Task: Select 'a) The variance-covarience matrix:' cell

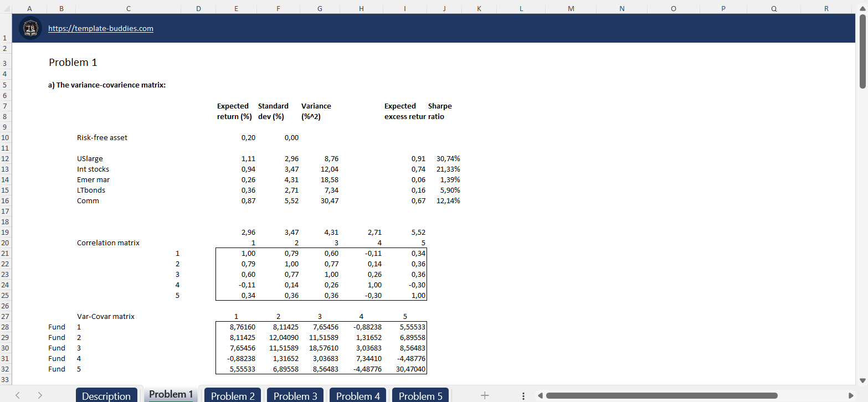Action: tap(107, 85)
